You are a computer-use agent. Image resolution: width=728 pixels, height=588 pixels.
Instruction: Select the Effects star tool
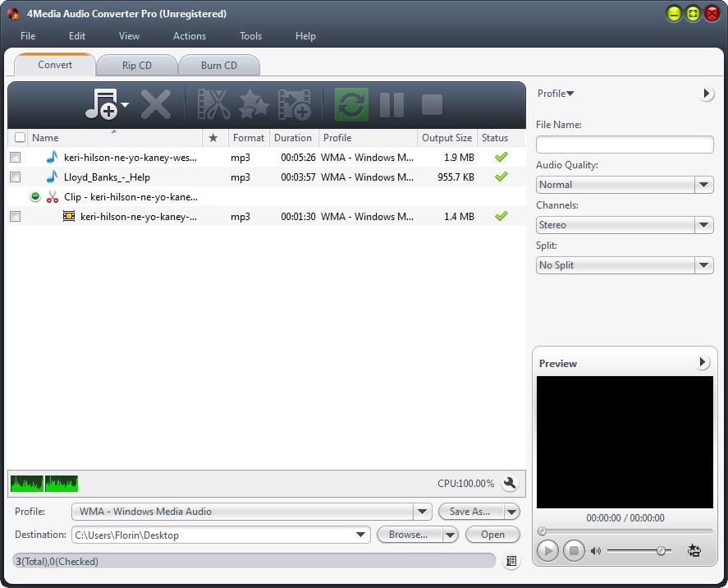click(253, 104)
